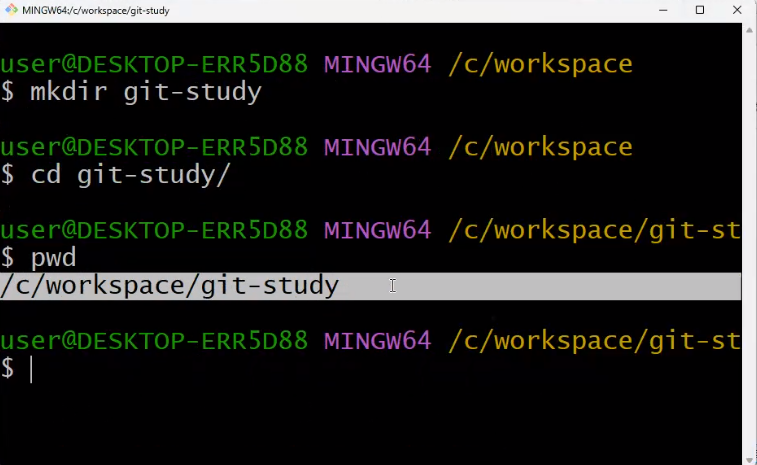
Task: Click the highlighted '/c/workspace/git-study' output line
Action: pyautogui.click(x=370, y=286)
